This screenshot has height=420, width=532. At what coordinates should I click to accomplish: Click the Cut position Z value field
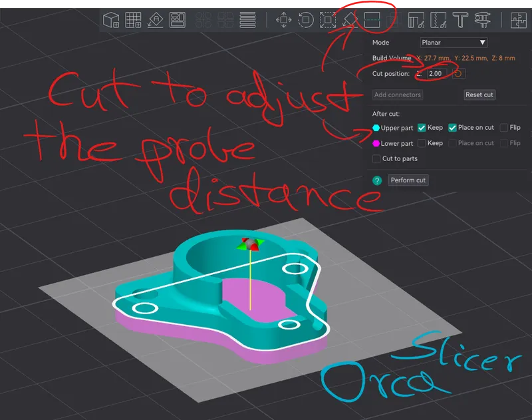(x=436, y=73)
